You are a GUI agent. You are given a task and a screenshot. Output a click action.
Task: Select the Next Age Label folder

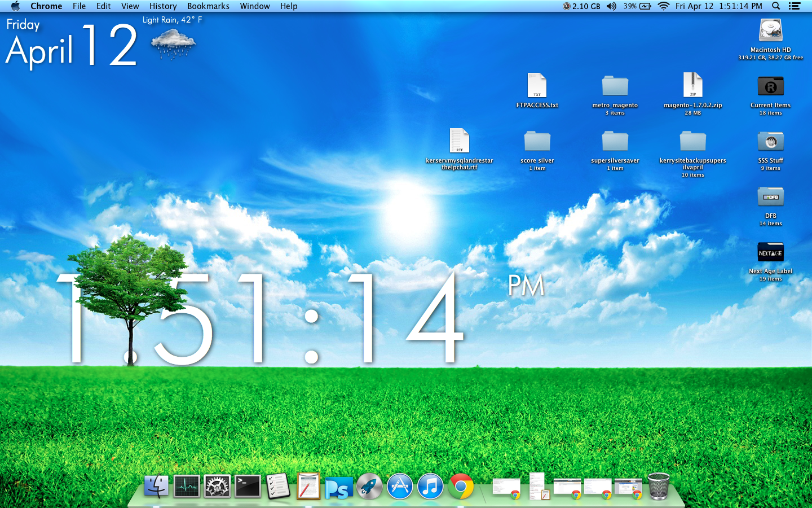pos(771,252)
